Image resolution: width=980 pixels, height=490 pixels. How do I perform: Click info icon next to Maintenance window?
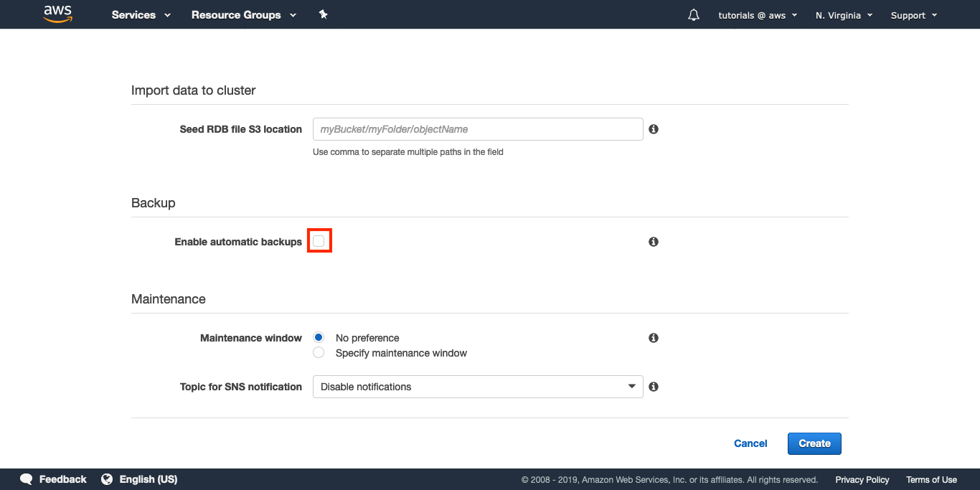pos(654,338)
